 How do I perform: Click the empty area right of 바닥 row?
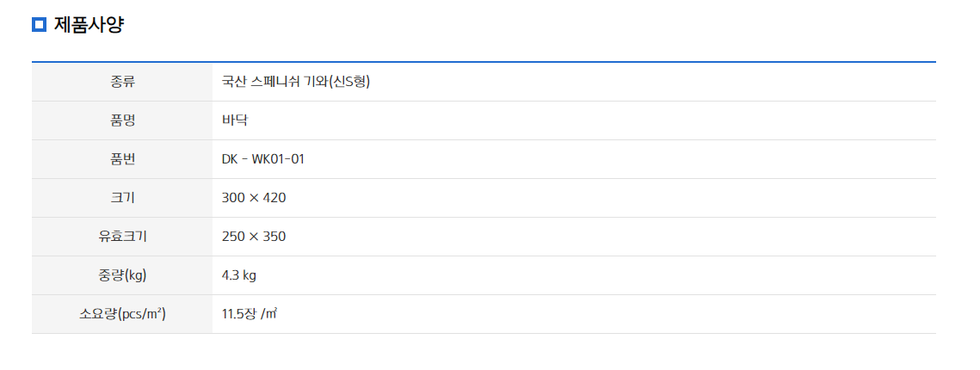(x=592, y=120)
